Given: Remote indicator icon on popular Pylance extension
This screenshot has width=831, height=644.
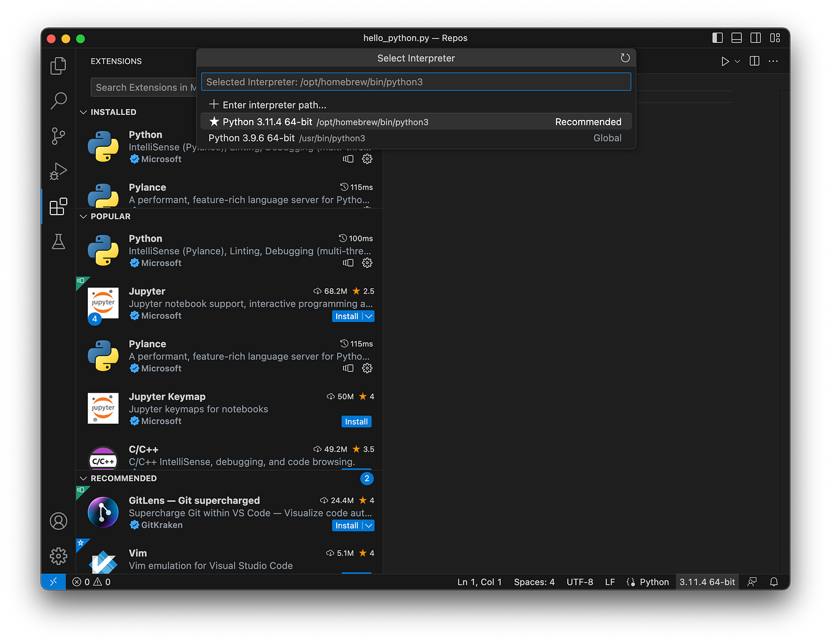Looking at the screenshot, I should coord(348,368).
